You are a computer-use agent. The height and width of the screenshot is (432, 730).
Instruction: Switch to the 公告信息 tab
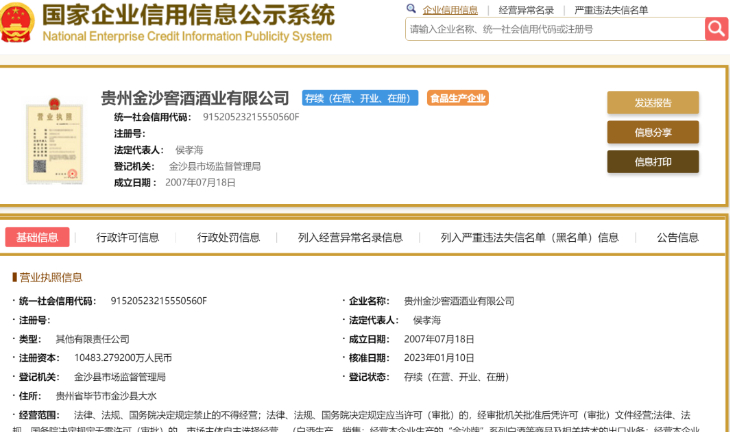click(678, 237)
